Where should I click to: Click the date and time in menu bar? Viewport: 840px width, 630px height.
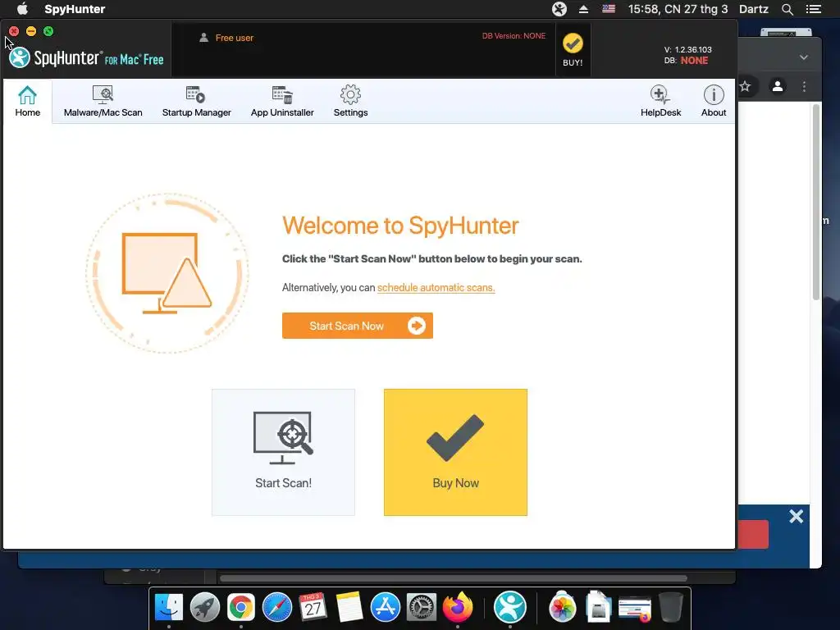(678, 9)
